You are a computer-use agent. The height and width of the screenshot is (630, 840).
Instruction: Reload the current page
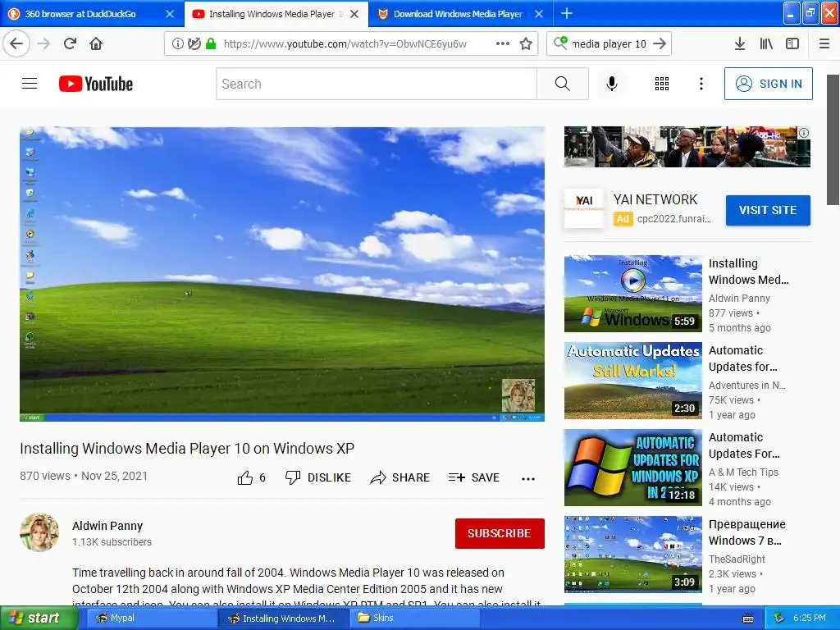tap(71, 43)
